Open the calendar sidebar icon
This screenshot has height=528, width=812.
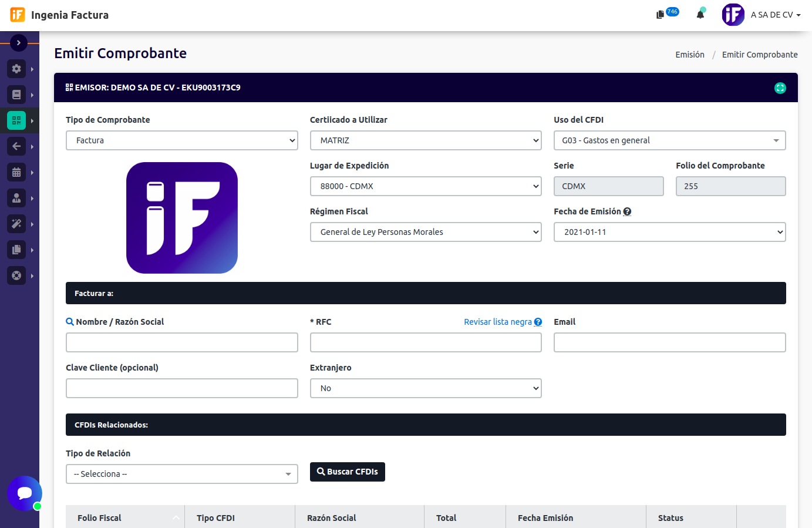16,172
